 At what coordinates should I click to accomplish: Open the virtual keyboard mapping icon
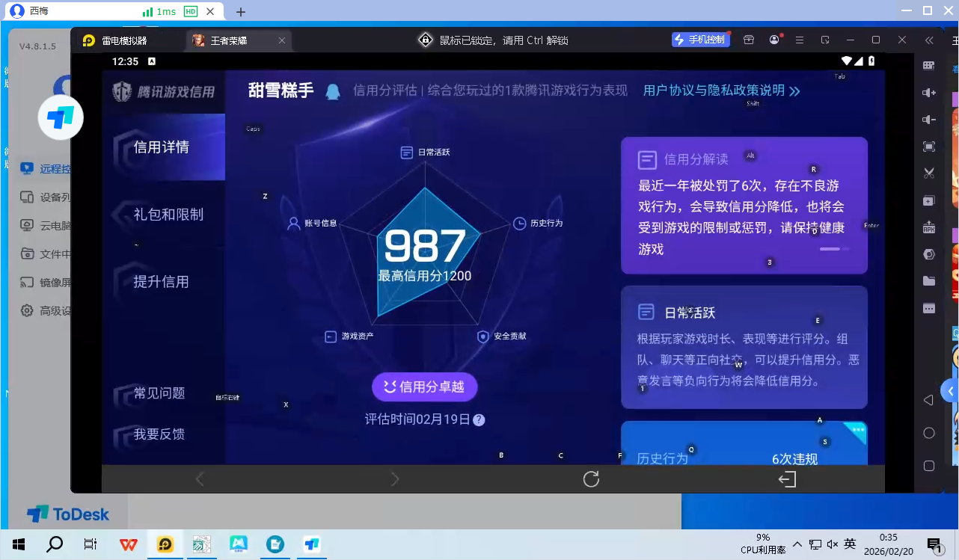tap(929, 67)
